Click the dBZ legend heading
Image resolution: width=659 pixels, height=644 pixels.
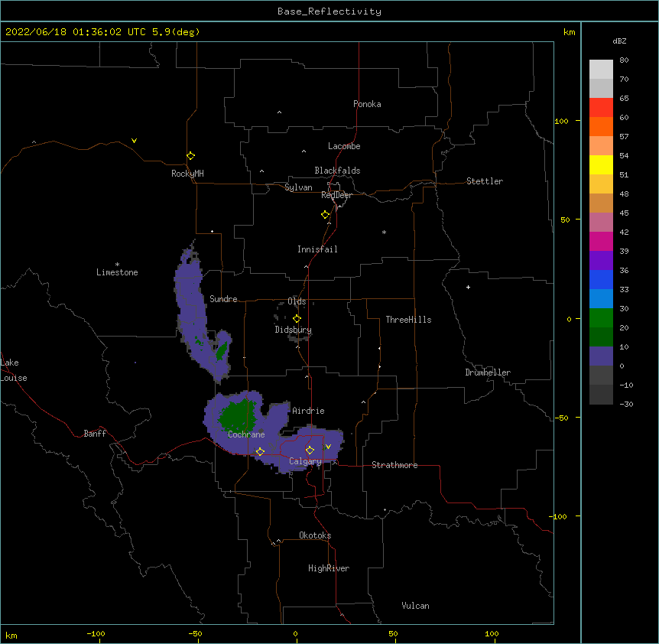[619, 41]
